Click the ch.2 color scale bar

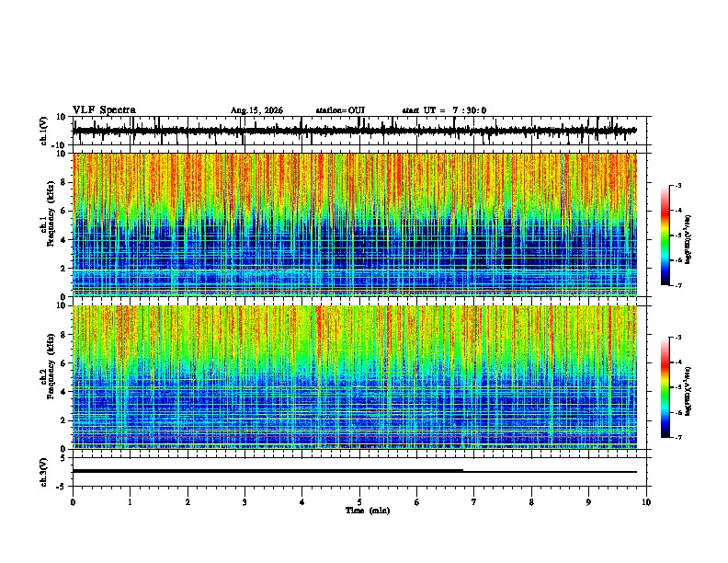pyautogui.click(x=665, y=387)
